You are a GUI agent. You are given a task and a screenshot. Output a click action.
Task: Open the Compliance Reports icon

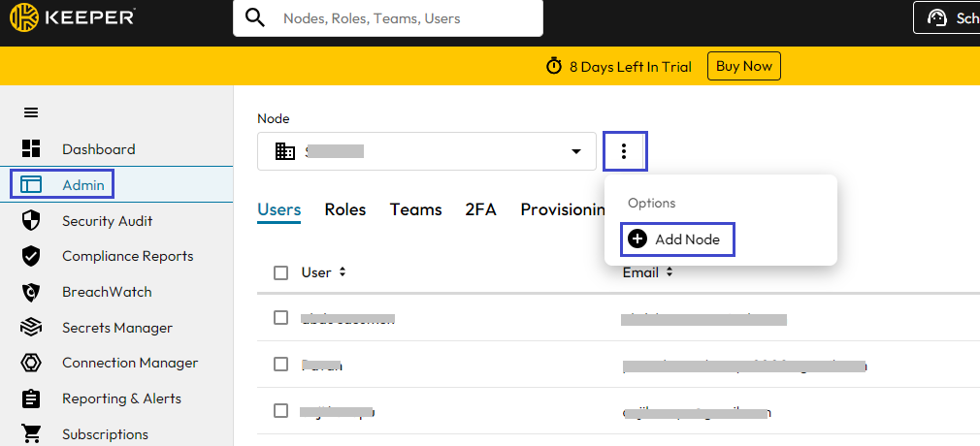[x=31, y=256]
